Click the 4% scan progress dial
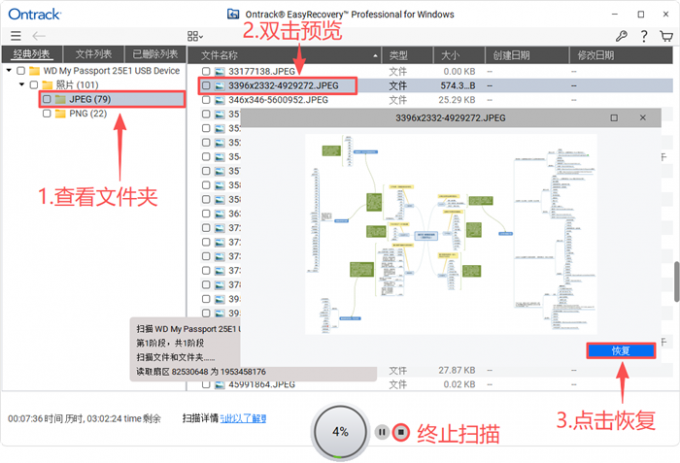The width and height of the screenshot is (680, 463). coord(340,432)
